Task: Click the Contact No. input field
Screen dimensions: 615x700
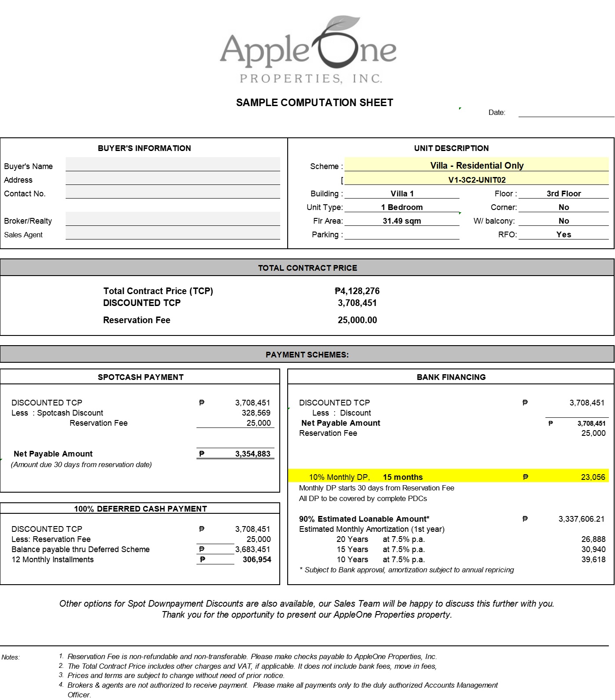Action: (x=173, y=192)
